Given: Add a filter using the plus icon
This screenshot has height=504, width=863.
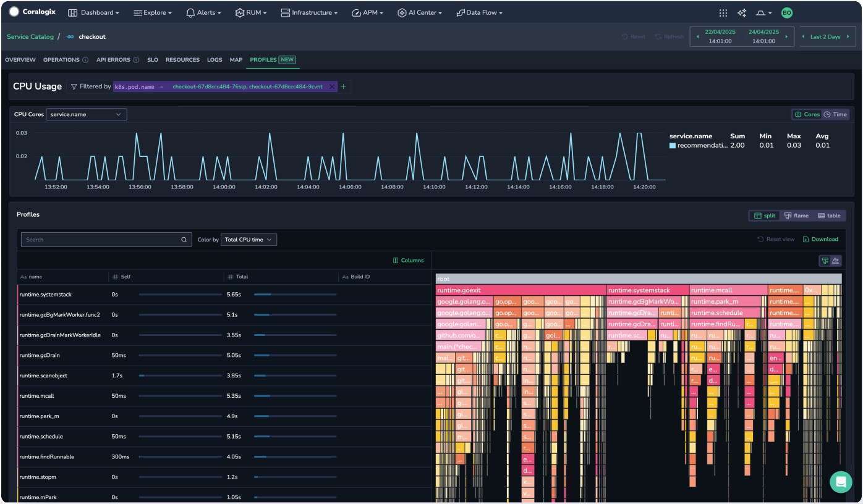Looking at the screenshot, I should (343, 86).
